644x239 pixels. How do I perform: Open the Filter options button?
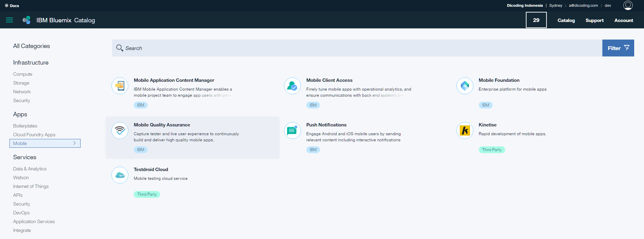[618, 48]
